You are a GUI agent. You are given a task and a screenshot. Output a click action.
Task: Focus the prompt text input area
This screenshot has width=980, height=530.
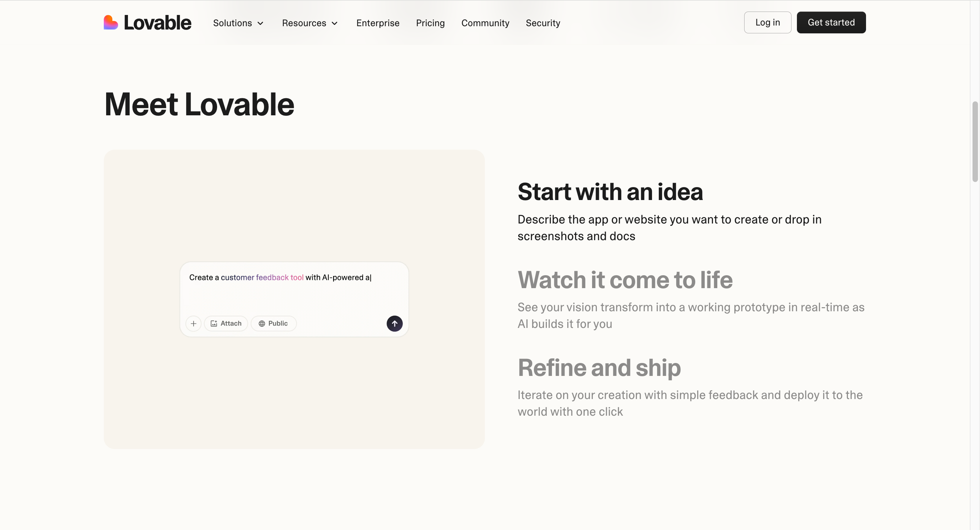point(294,289)
